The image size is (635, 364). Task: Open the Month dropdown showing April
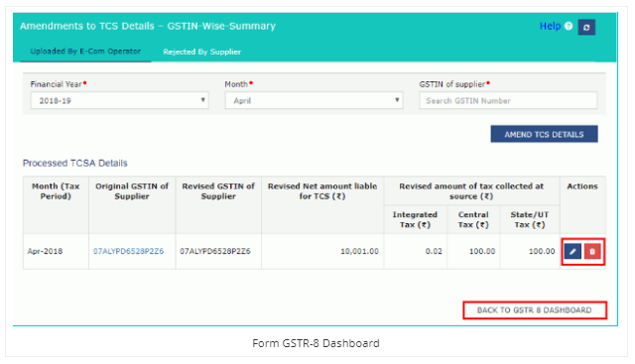tap(314, 100)
